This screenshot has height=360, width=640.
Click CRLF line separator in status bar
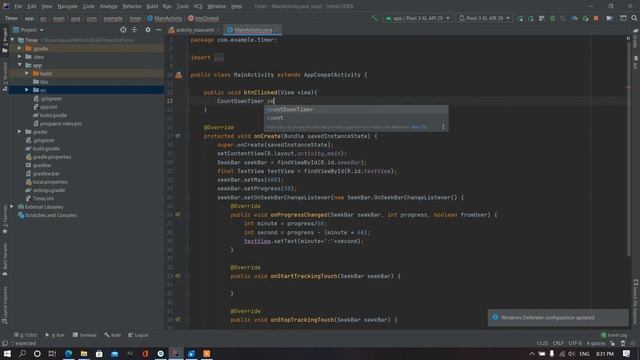point(558,343)
